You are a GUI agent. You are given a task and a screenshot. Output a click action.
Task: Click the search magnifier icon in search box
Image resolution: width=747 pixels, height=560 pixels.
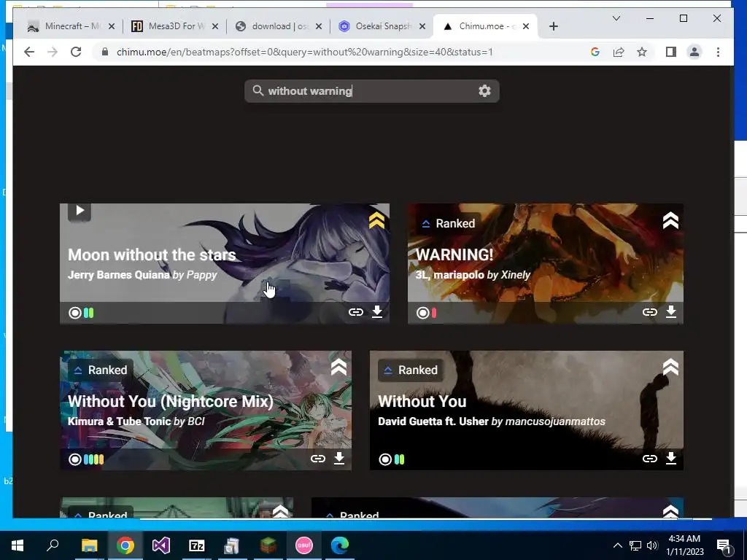click(x=258, y=90)
